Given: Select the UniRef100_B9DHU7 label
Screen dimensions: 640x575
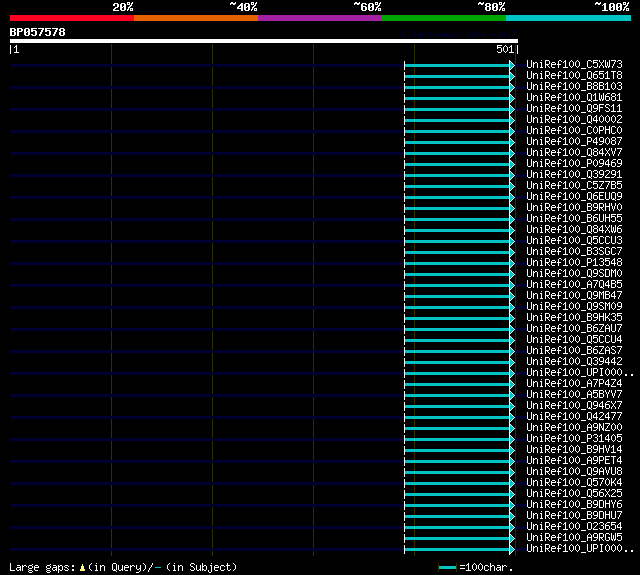Looking at the screenshot, I should tap(574, 516).
